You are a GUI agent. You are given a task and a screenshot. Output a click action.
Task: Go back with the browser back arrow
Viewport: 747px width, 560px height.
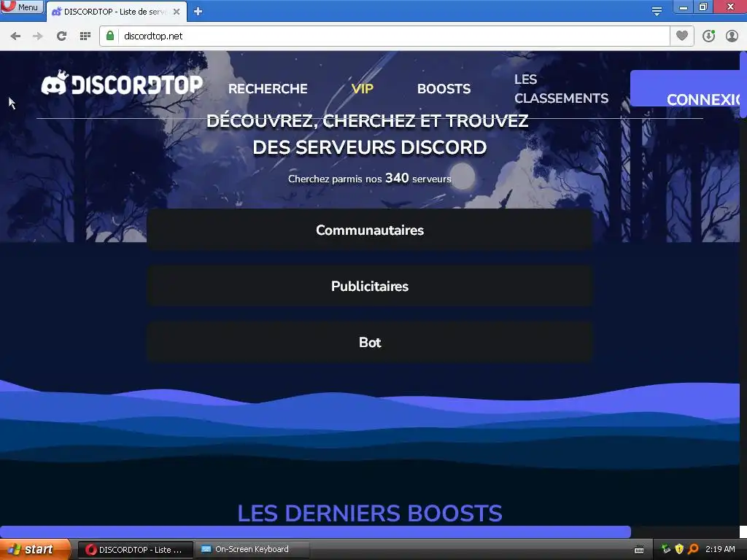pyautogui.click(x=15, y=36)
